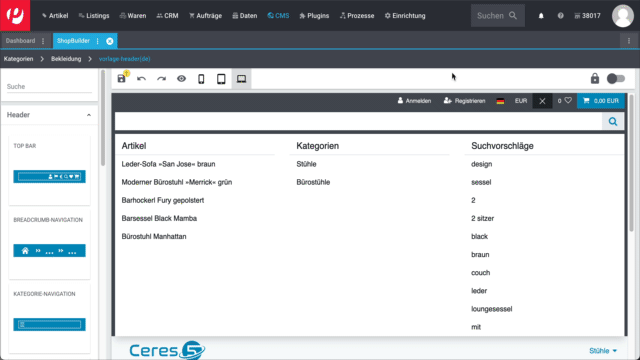Open the German flag language selector

tap(500, 101)
